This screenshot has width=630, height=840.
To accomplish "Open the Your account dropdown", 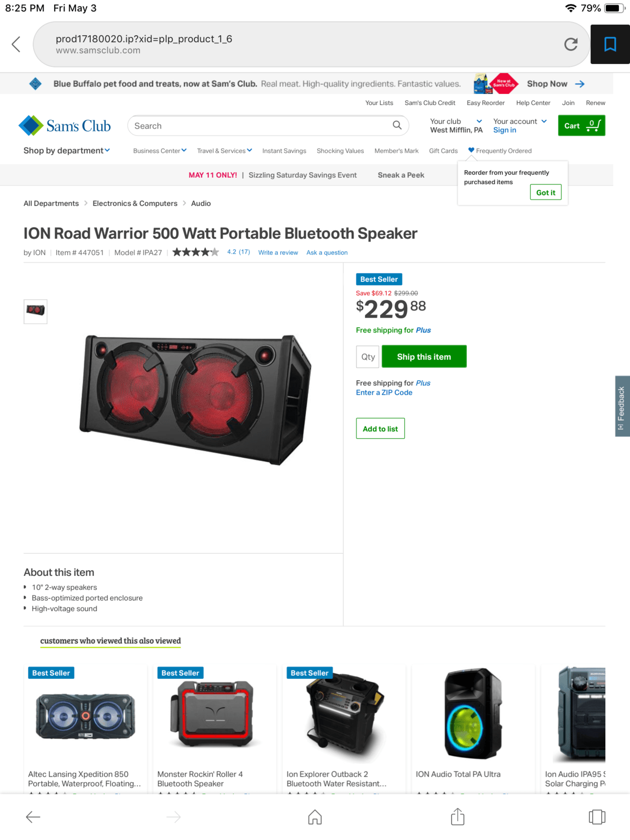I will tap(520, 125).
